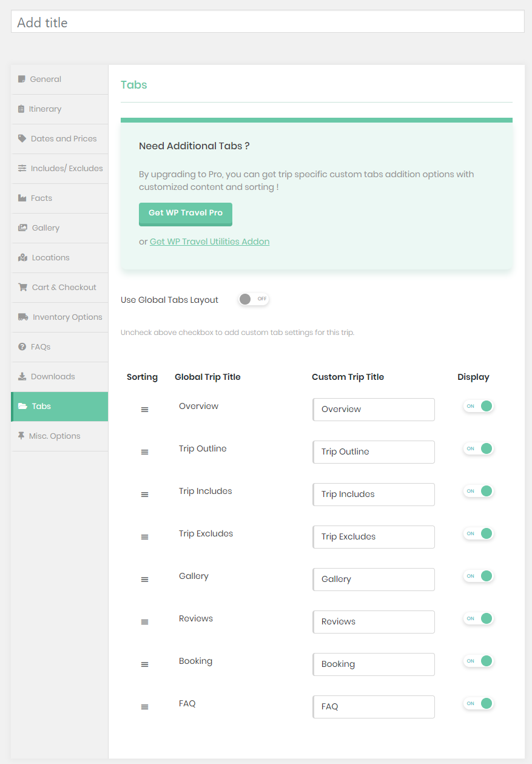Viewport: 532px width, 764px height.
Task: Click the sort handle next to FAQ
Action: (144, 707)
